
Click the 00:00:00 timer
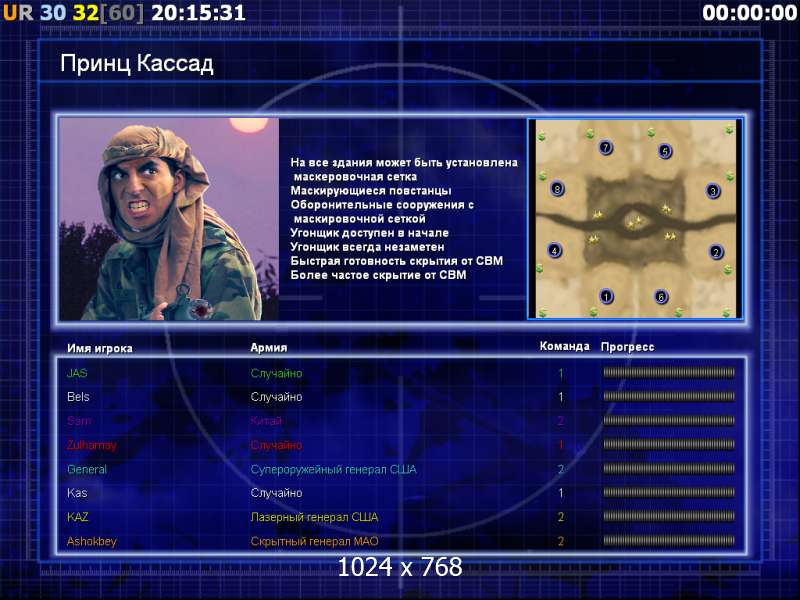749,13
